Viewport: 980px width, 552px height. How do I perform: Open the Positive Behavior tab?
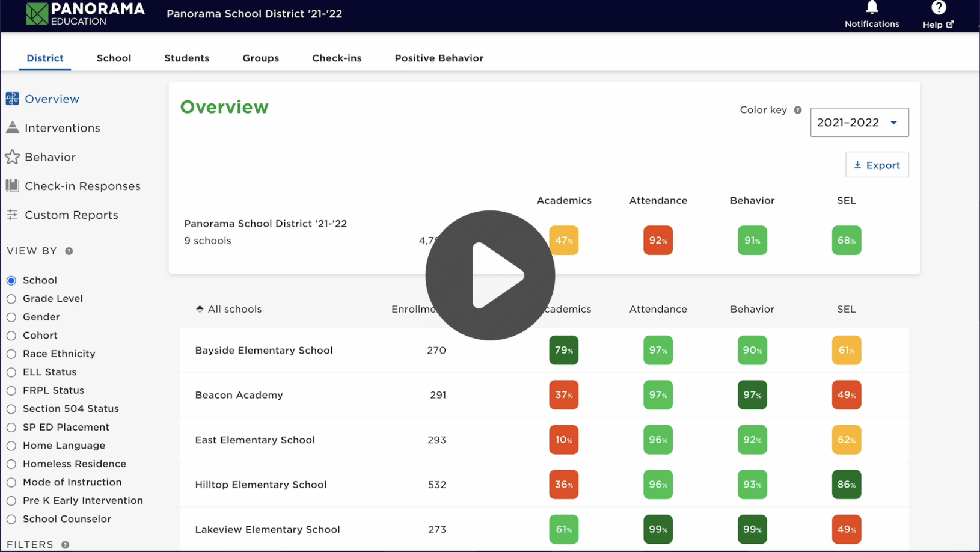point(439,58)
